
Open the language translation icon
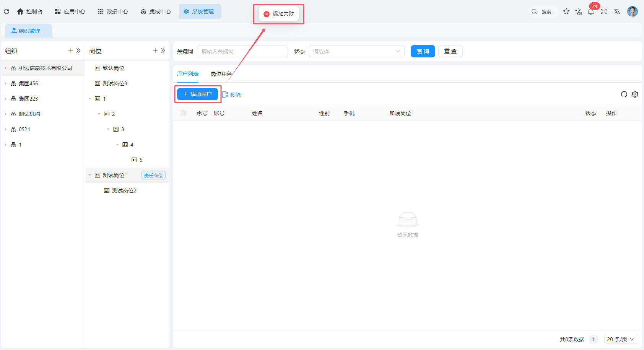[617, 11]
